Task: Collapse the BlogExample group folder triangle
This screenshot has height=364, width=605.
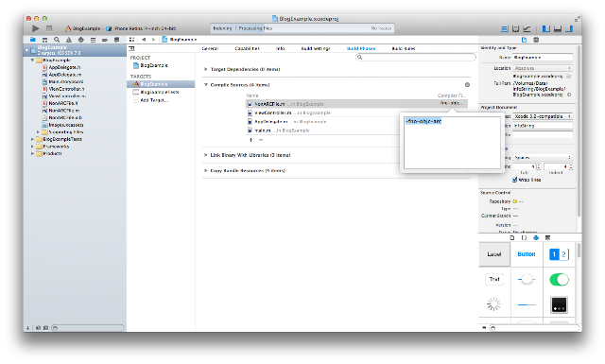Action: point(32,61)
